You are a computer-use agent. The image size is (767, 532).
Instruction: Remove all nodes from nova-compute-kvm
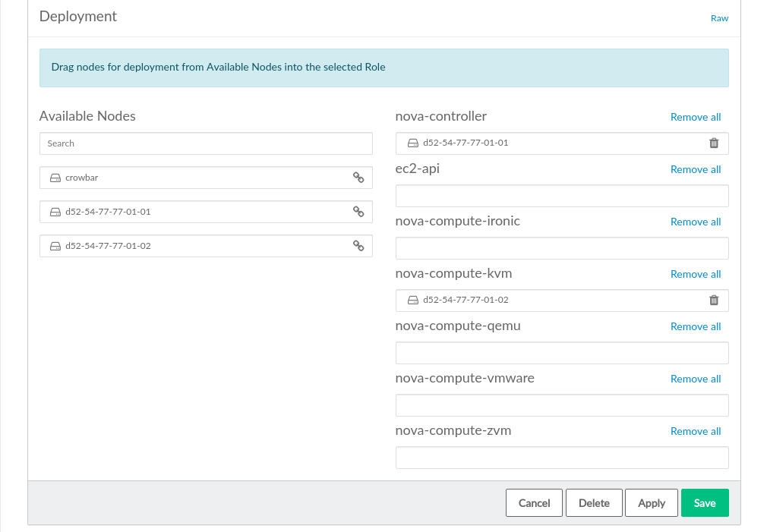(696, 274)
